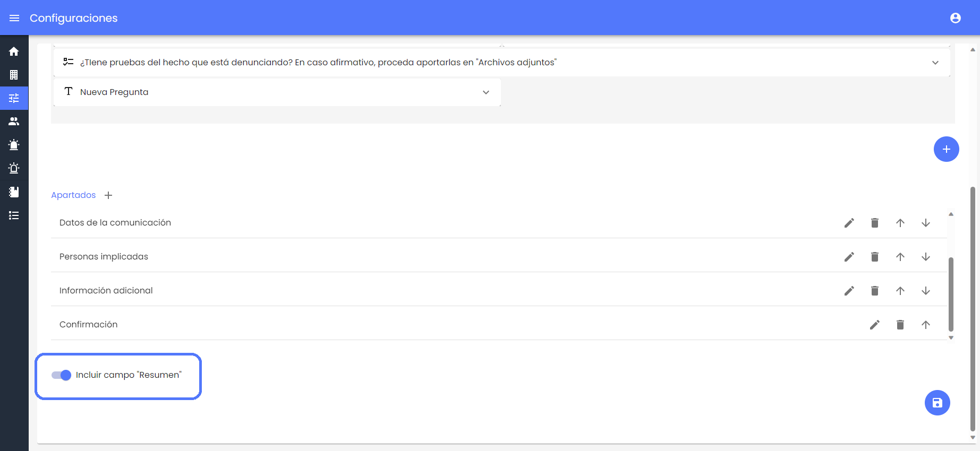Expand the 'Nueva Pregunta' question panel

(x=485, y=92)
